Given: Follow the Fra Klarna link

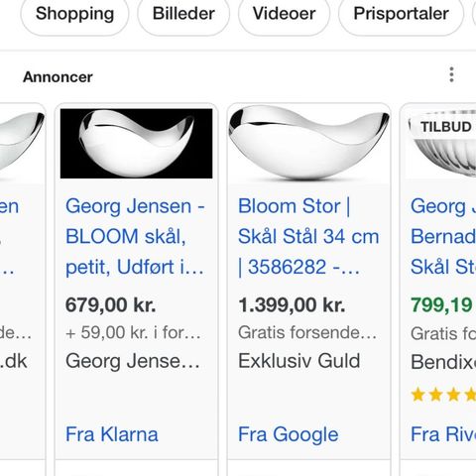Looking at the screenshot, I should pos(112,434).
